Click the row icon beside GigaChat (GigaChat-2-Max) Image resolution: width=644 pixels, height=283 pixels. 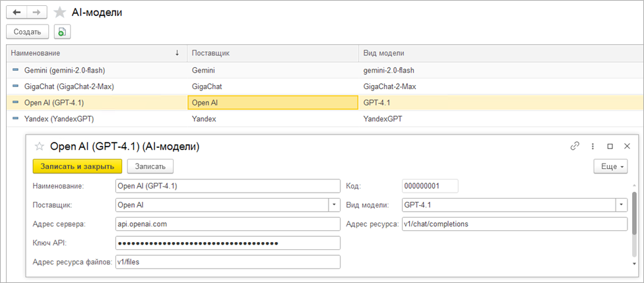16,86
